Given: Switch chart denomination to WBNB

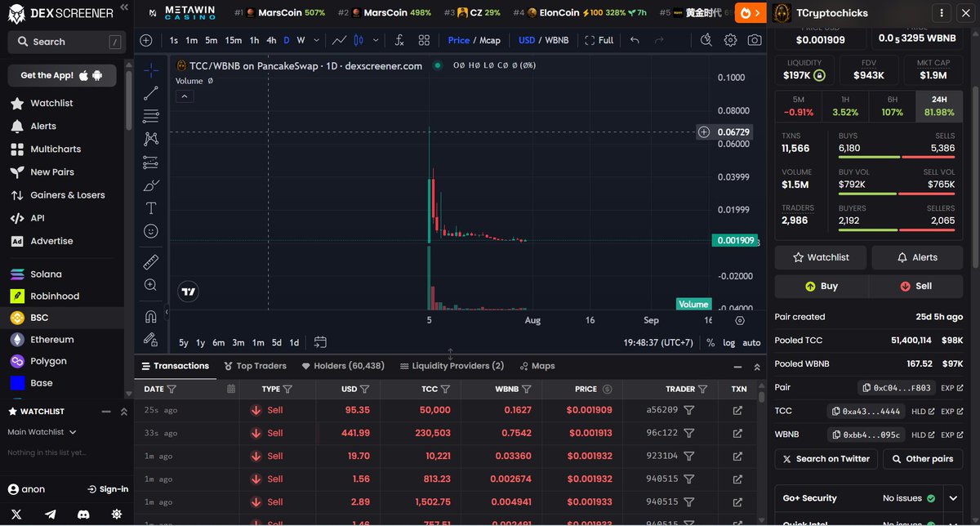Looking at the screenshot, I should click(x=556, y=40).
